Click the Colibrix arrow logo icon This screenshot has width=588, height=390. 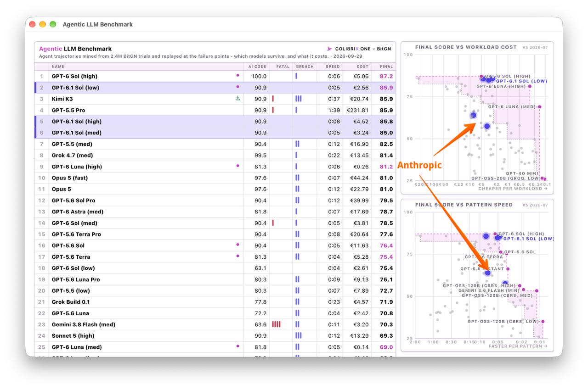329,49
